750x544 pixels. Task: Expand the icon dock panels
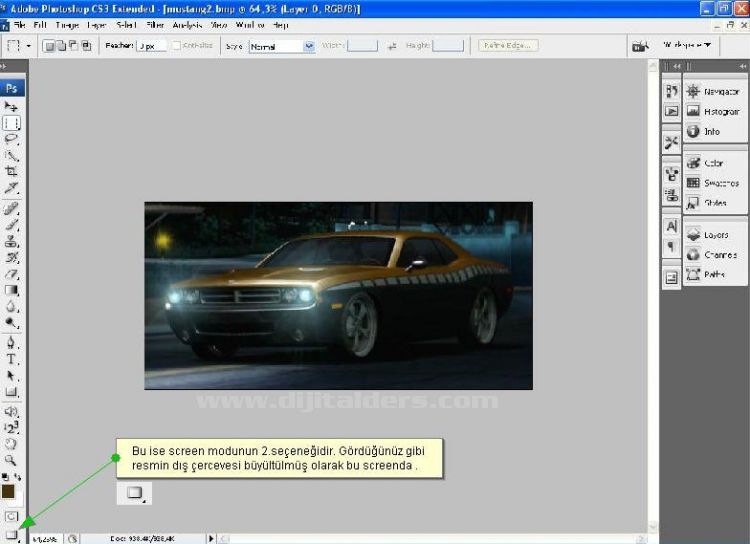pos(677,67)
